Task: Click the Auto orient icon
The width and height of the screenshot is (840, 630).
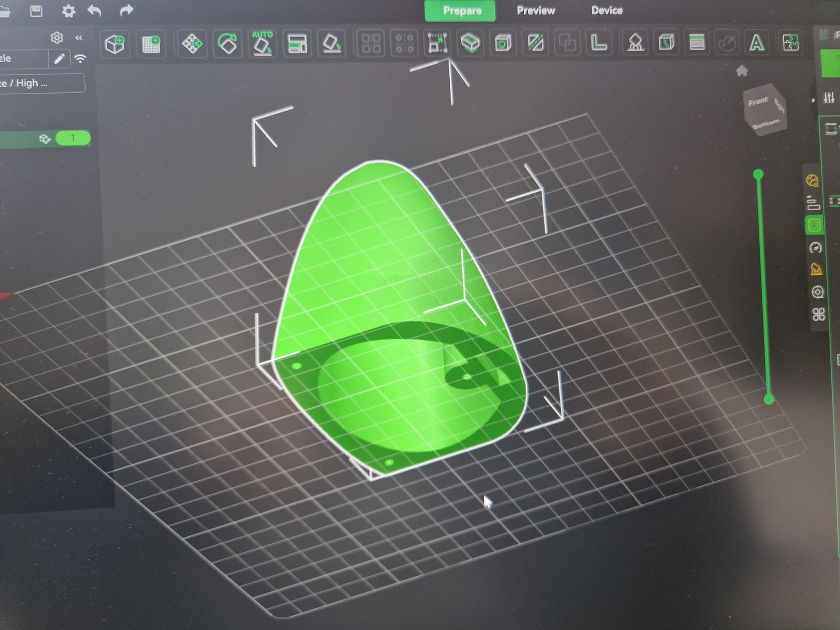Action: tap(262, 44)
